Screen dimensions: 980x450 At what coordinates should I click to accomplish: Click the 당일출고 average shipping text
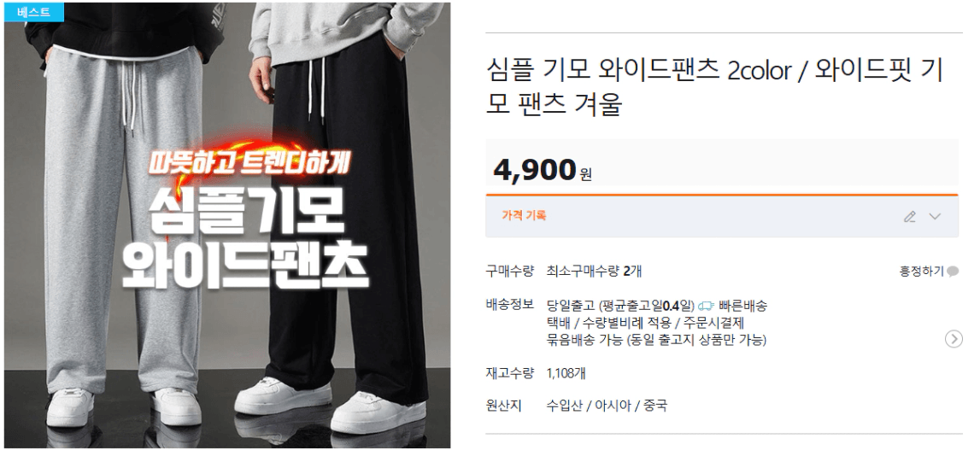tap(620, 307)
